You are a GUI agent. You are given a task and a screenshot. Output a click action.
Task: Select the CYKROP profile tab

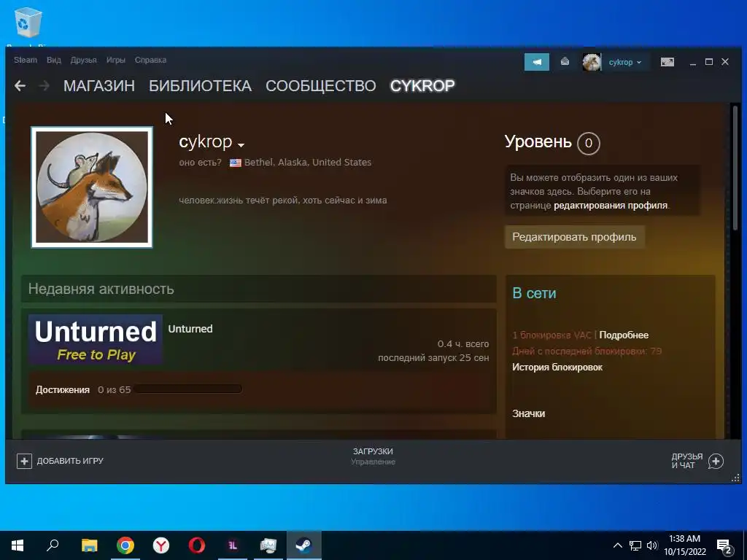pos(422,86)
